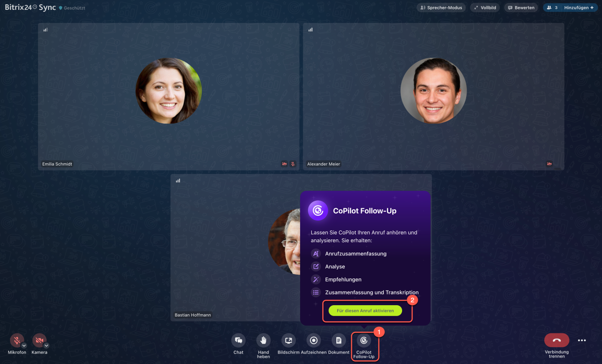The height and width of the screenshot is (364, 602).
Task: Click the Analyse icon in popup
Action: point(316,267)
